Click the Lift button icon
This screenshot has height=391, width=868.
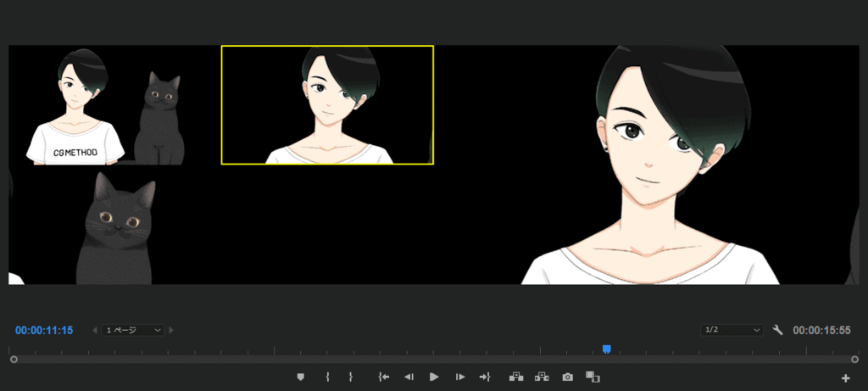point(515,377)
